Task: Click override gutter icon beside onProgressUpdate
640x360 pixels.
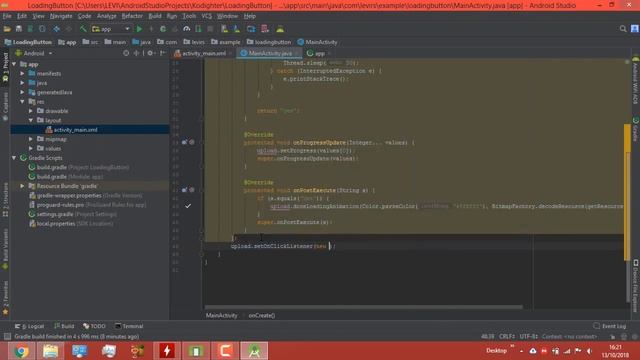Action: click(184, 142)
